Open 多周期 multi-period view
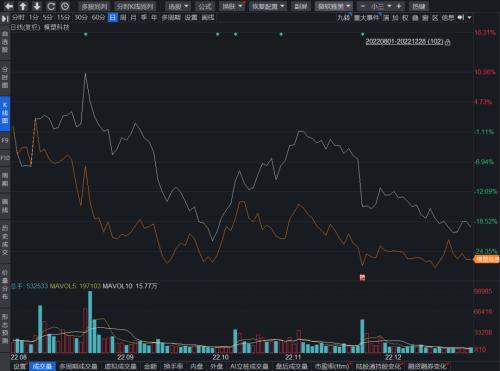The image size is (500, 371). (171, 17)
